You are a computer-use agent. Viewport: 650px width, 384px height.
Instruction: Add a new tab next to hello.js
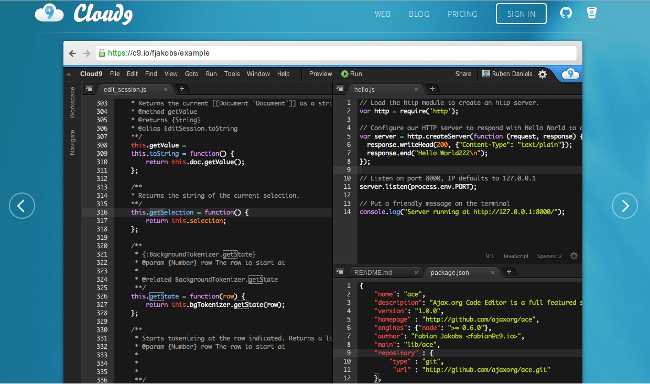(432, 89)
